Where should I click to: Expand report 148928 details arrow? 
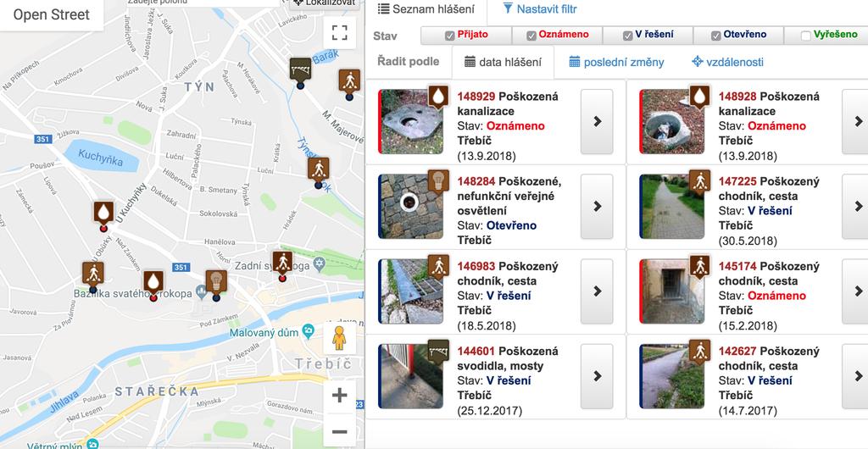coord(856,121)
